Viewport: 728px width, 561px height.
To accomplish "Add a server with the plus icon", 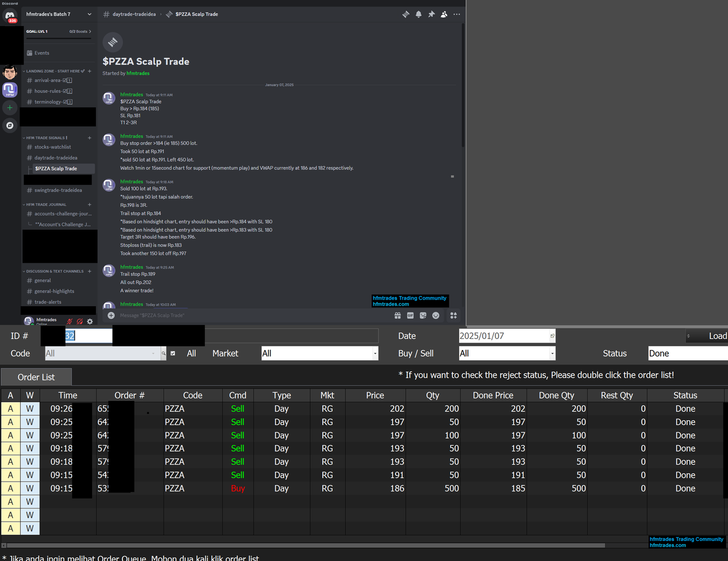I will pos(10,108).
